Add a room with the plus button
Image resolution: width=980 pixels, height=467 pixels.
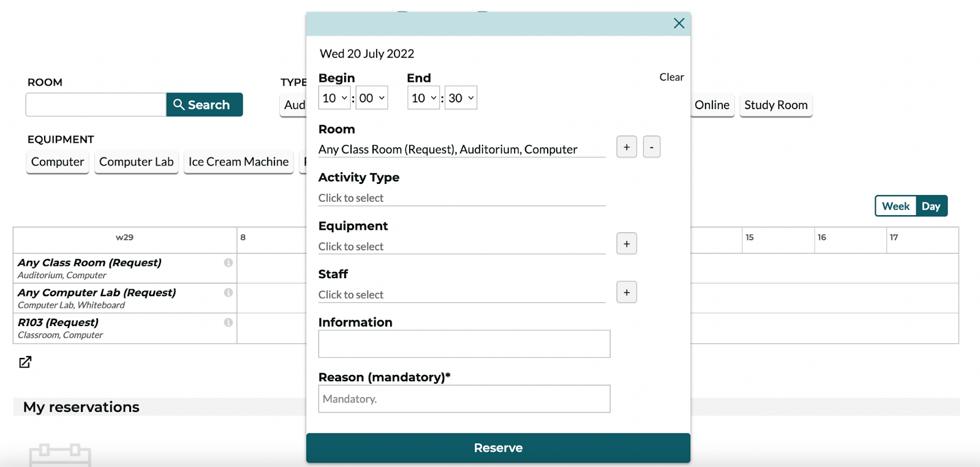pyautogui.click(x=627, y=147)
